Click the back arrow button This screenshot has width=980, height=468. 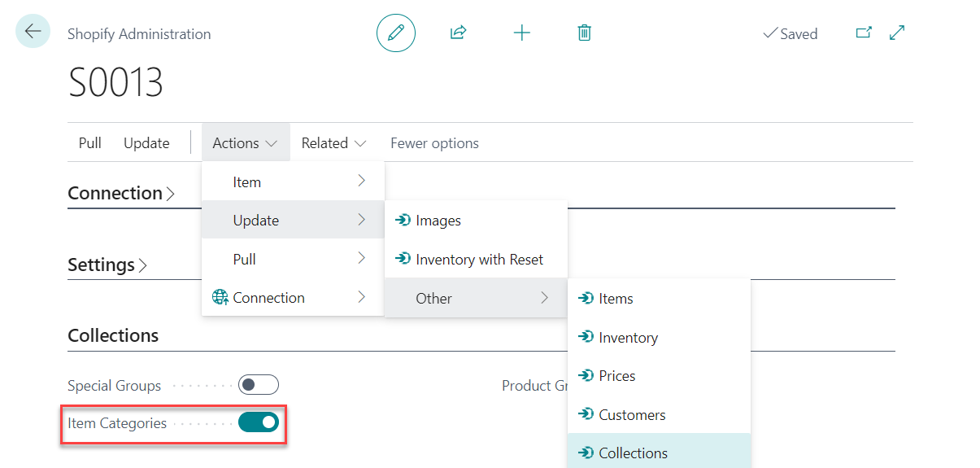coord(33,32)
